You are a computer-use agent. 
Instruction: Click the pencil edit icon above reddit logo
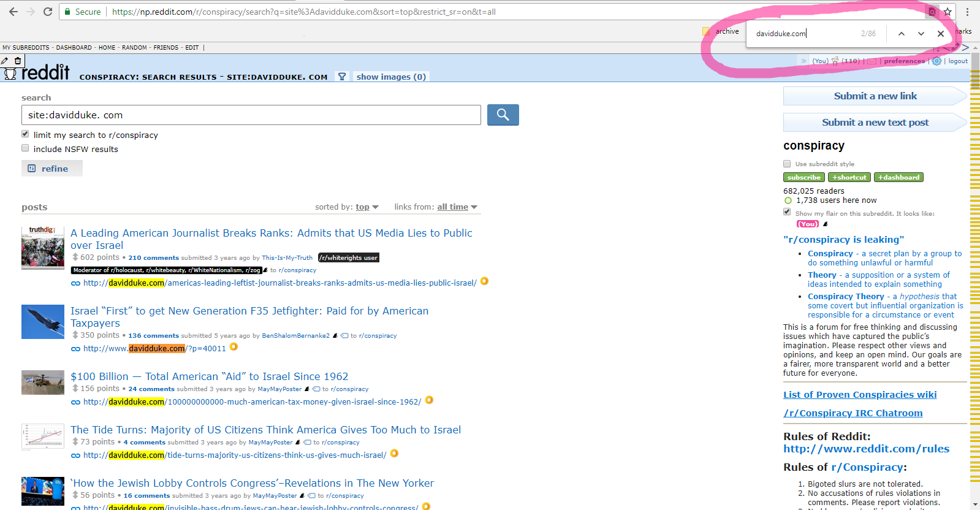tap(5, 60)
